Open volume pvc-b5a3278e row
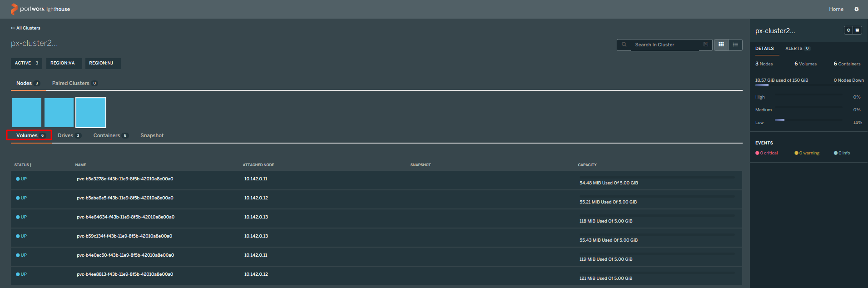 [x=125, y=179]
